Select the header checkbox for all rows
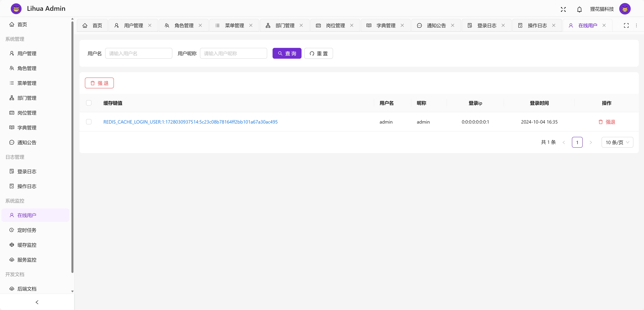The image size is (644, 310). click(x=89, y=103)
